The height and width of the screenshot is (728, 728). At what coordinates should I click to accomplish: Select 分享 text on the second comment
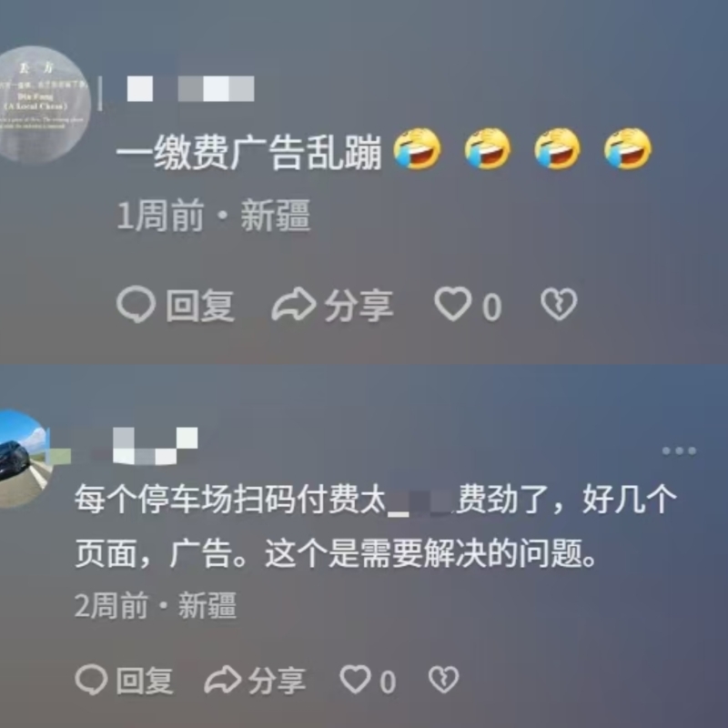pos(277,681)
